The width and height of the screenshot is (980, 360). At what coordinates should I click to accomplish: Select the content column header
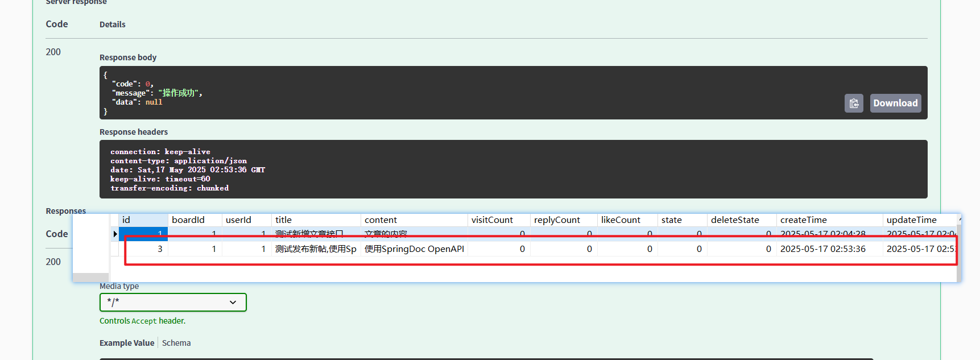coord(414,220)
